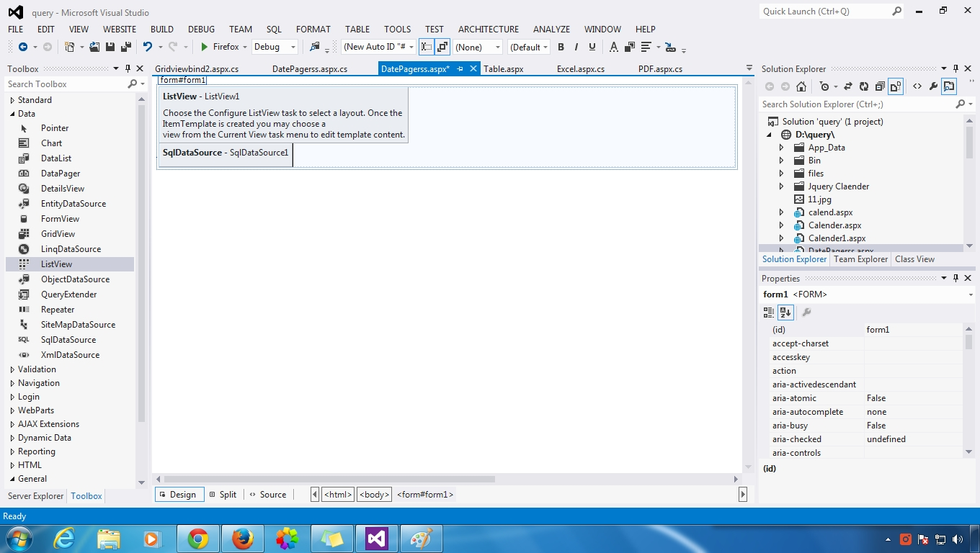980x553 pixels.
Task: Open the ARCHITECTURE menu
Action: click(x=489, y=30)
